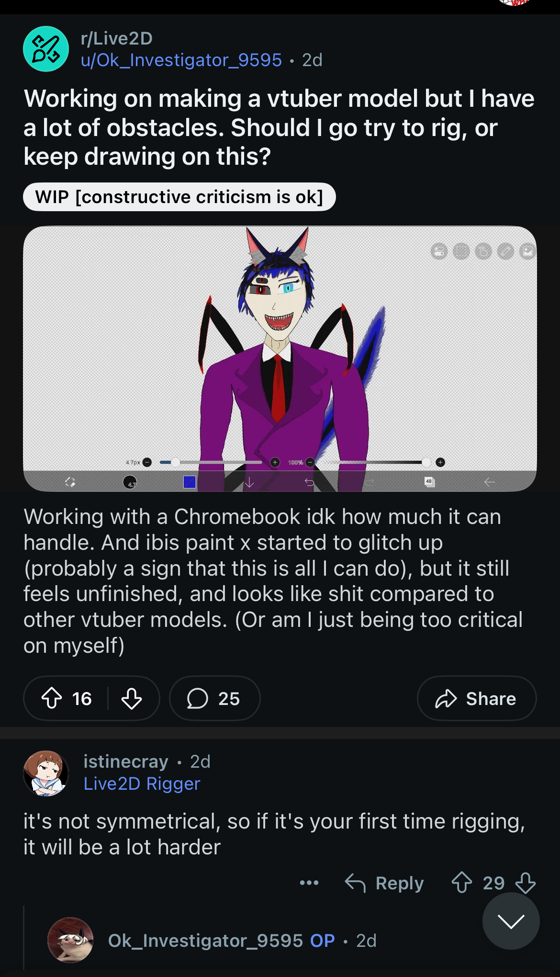This screenshot has height=977, width=560.
Task: Go to r/Live2D subreddit link
Action: tap(117, 38)
